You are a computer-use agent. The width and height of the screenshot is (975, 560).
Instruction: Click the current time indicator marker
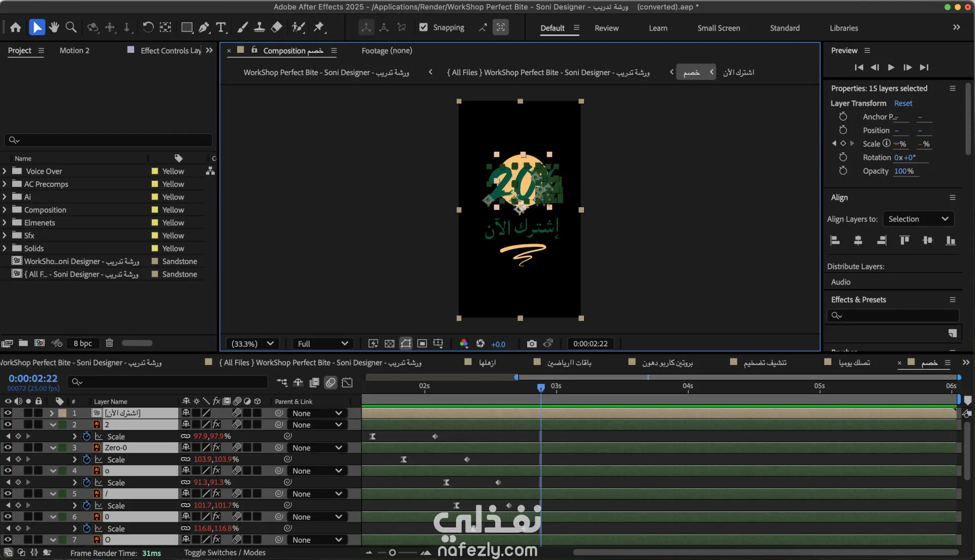(541, 387)
